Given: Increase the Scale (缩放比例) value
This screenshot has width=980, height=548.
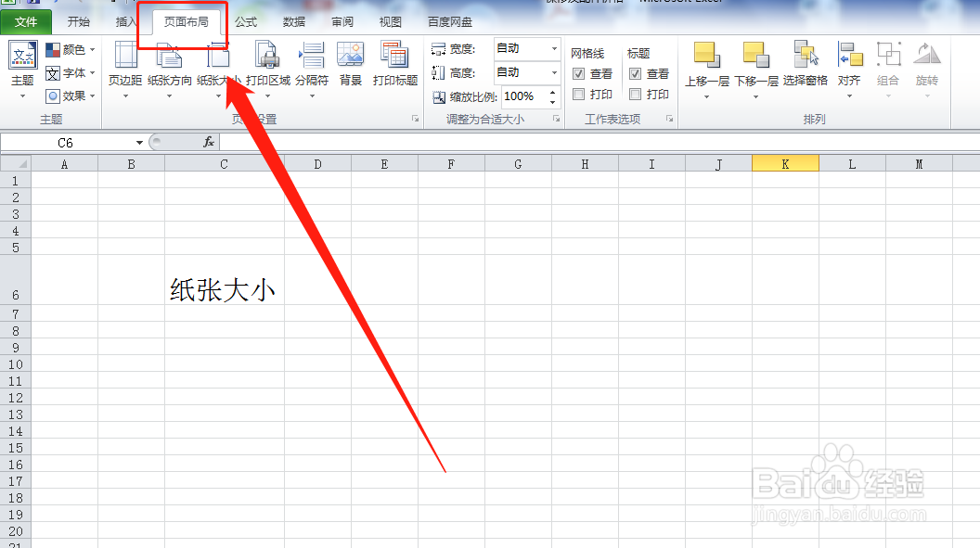Looking at the screenshot, I should click(552, 93).
